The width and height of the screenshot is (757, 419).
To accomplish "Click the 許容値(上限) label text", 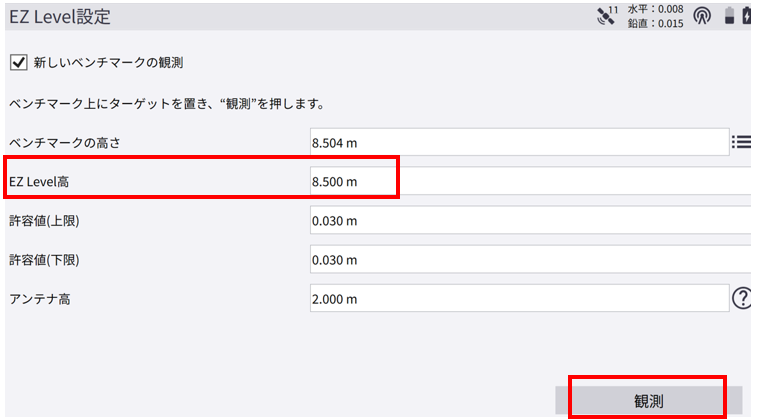I will coord(44,221).
